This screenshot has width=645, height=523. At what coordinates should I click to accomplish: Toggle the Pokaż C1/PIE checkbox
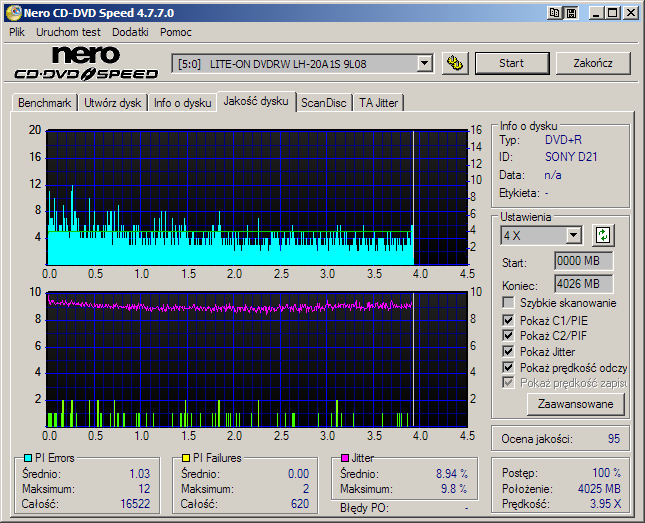click(508, 320)
